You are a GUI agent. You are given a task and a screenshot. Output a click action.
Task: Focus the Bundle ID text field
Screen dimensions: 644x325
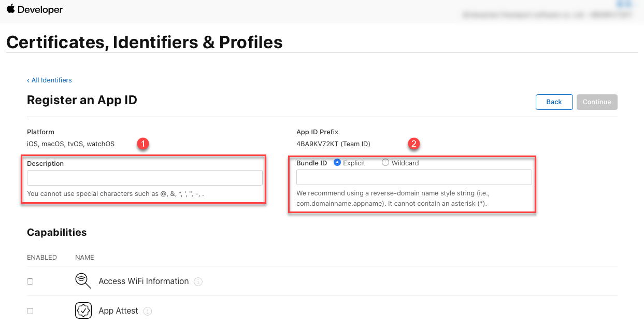point(414,178)
